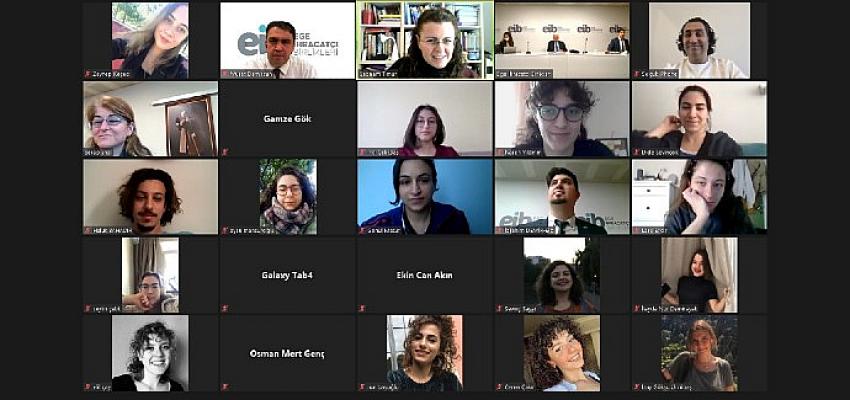Click muted mic icon in Ekin Can Akın tile
This screenshot has height=400, width=850.
pyautogui.click(x=362, y=308)
